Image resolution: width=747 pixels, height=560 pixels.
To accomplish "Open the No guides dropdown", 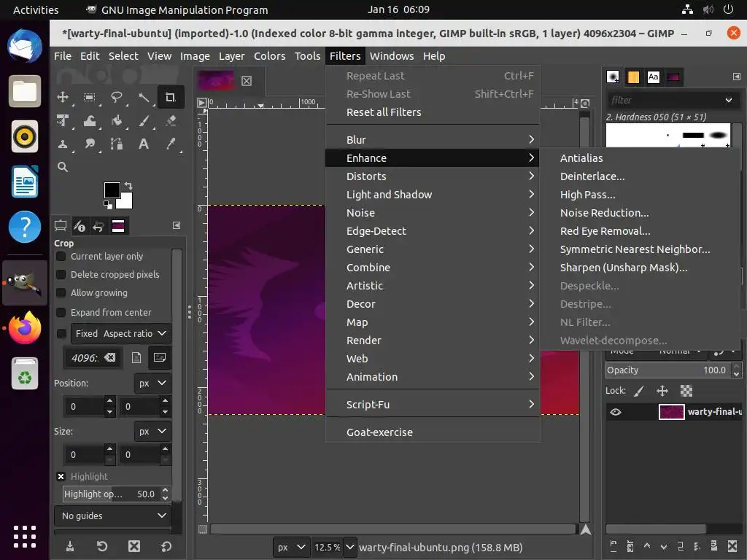I will click(113, 516).
